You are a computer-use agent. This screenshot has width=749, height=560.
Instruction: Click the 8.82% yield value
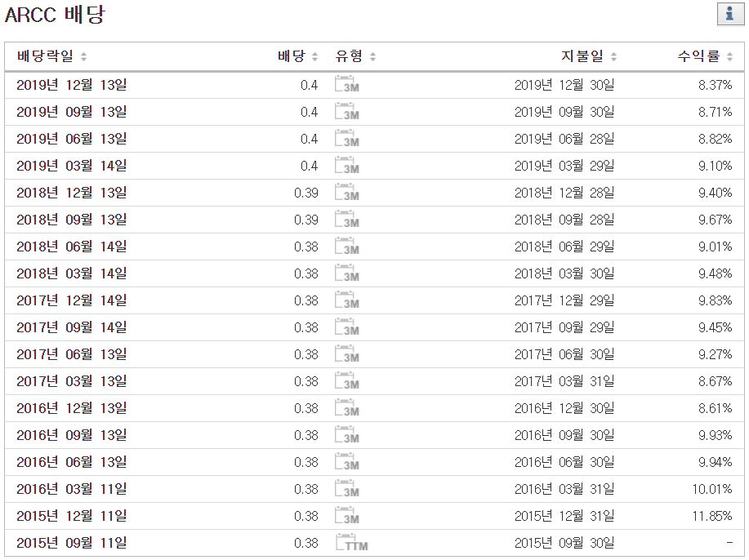[x=715, y=139]
